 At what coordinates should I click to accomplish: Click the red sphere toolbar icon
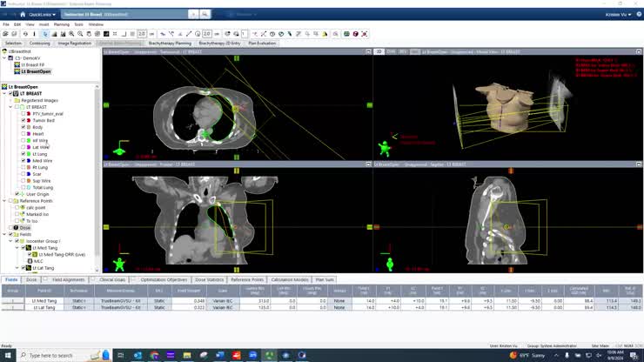(355, 34)
